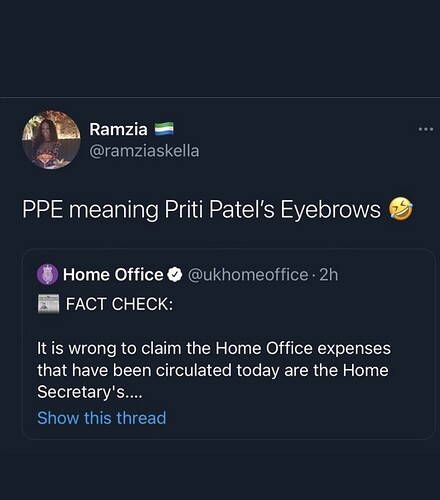Tap the Sierra Leone flag emoji
440x500 pixels.
coord(164,129)
